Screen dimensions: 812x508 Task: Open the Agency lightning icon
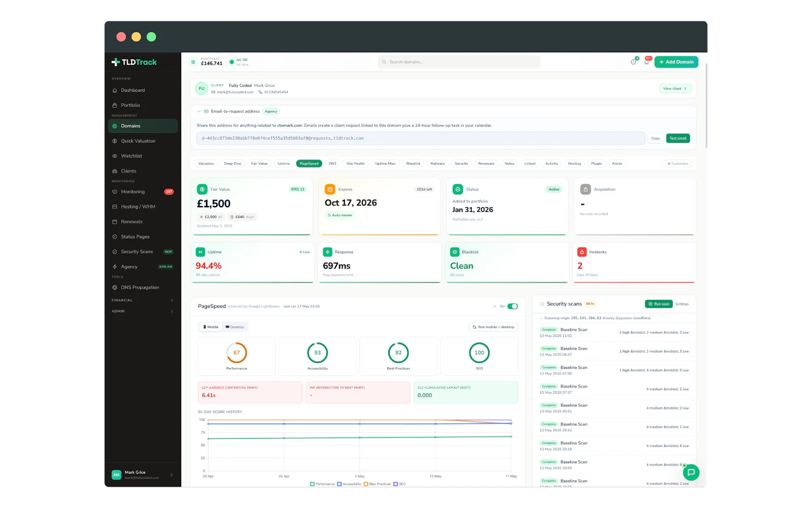(x=115, y=267)
